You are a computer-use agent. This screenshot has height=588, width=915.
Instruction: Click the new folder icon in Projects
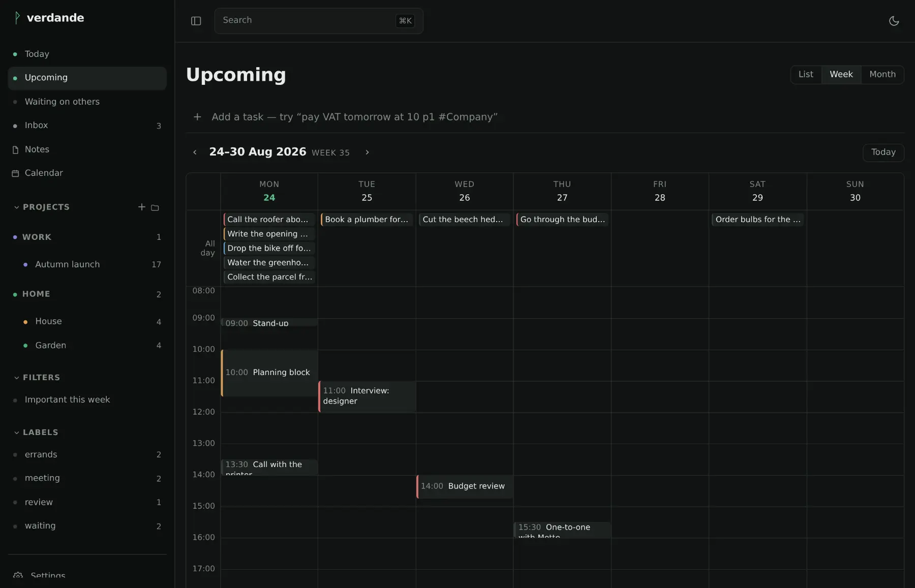[155, 207]
